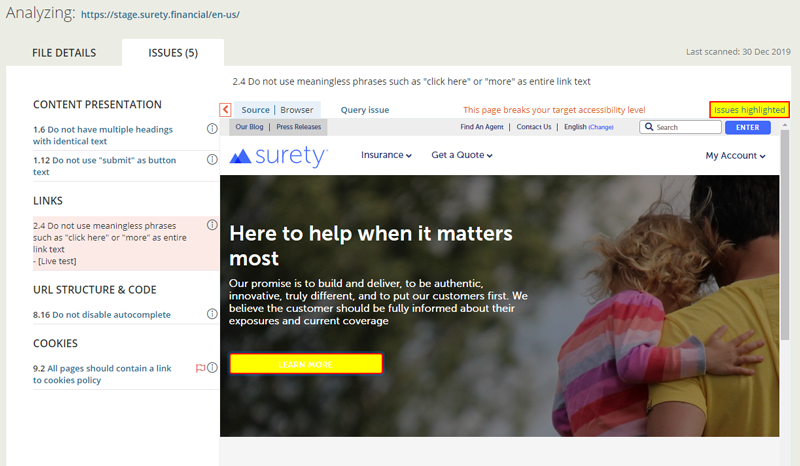Expand the My Account menu
The image size is (800, 466).
pos(735,155)
